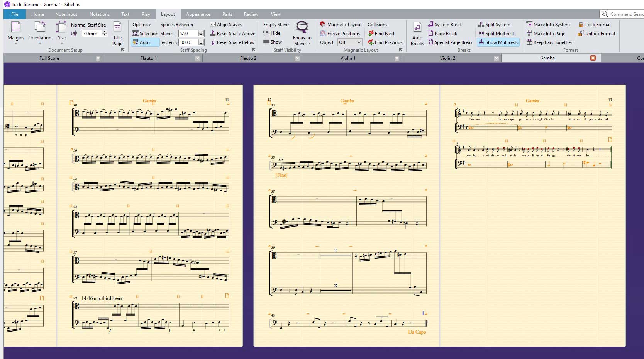Switch to Note Input ribbon tab
Image resolution: width=644 pixels, height=359 pixels.
(x=66, y=14)
